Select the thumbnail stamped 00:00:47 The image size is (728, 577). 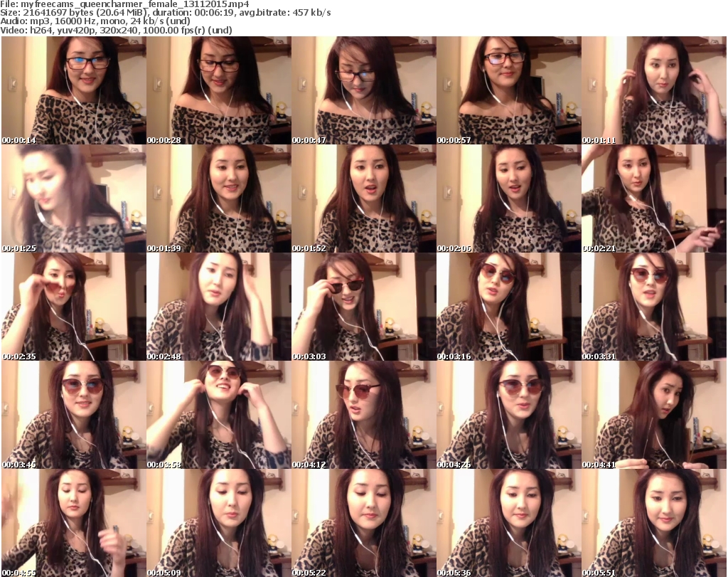[x=364, y=90]
